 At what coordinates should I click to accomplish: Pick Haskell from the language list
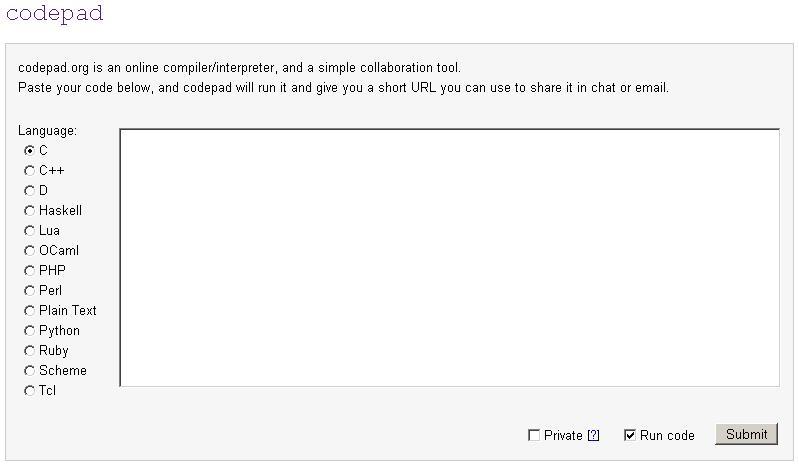click(x=30, y=211)
